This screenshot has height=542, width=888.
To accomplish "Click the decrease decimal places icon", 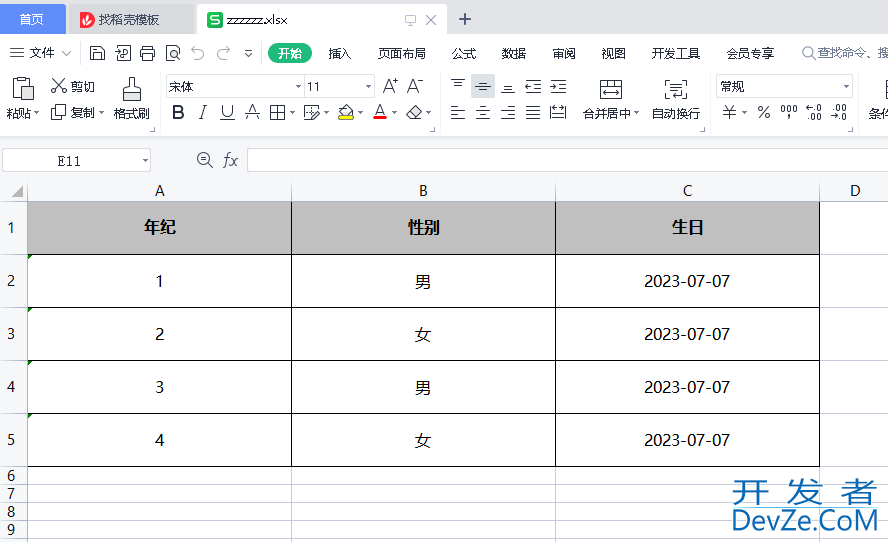I will 839,112.
